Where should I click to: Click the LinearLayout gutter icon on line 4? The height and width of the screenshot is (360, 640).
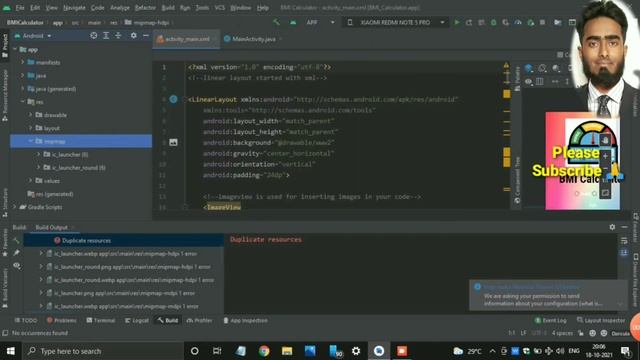173,99
